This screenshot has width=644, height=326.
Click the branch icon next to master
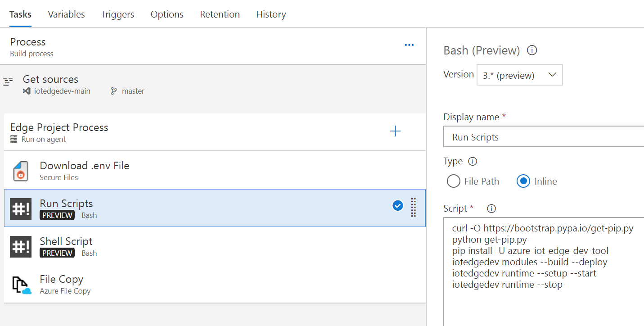pyautogui.click(x=113, y=91)
